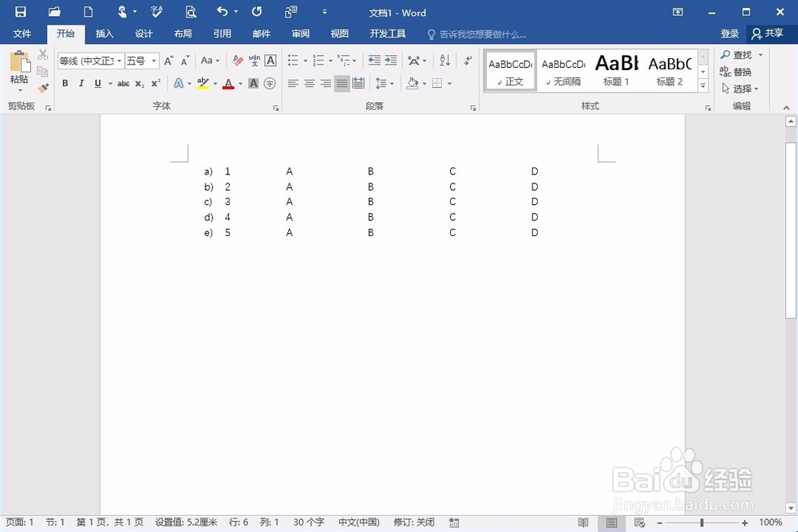Redo the last action

pos(257,11)
